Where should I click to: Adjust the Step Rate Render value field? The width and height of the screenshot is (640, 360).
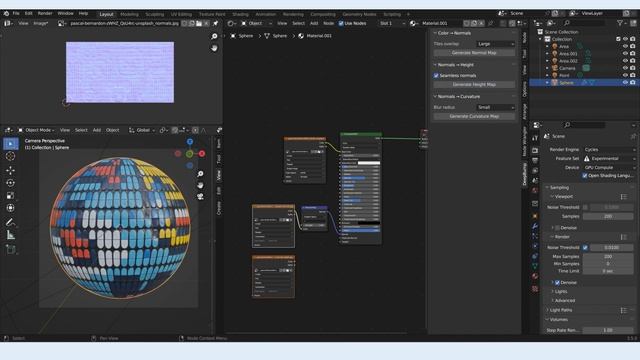[x=609, y=330]
